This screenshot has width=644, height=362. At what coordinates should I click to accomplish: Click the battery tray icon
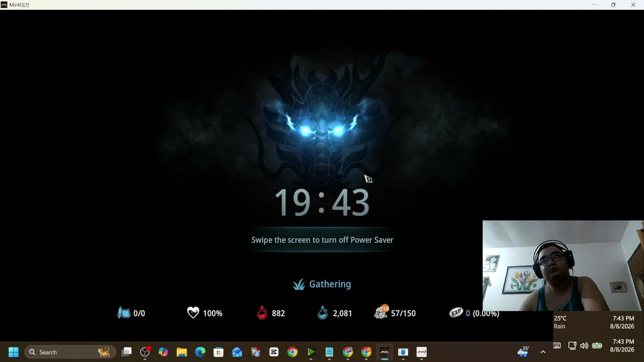pyautogui.click(x=597, y=345)
